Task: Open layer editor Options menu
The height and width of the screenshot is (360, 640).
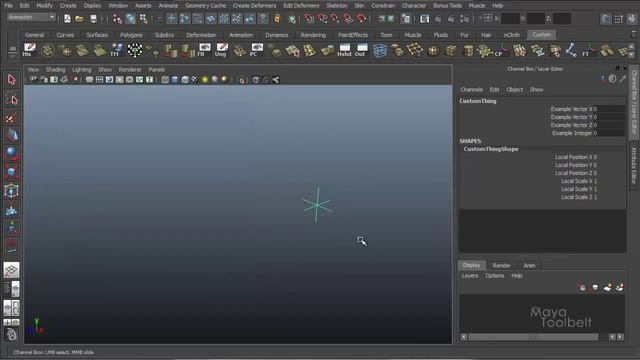Action: [x=494, y=276]
